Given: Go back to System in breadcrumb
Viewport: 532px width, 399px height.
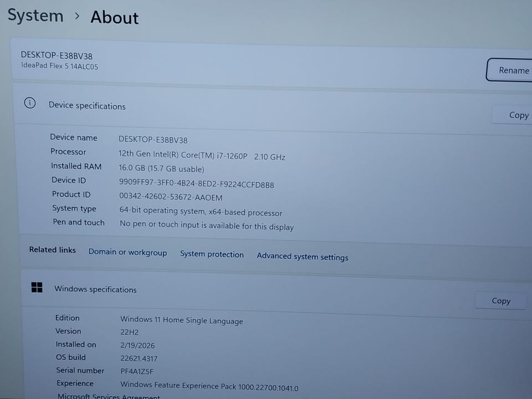Looking at the screenshot, I should point(35,16).
